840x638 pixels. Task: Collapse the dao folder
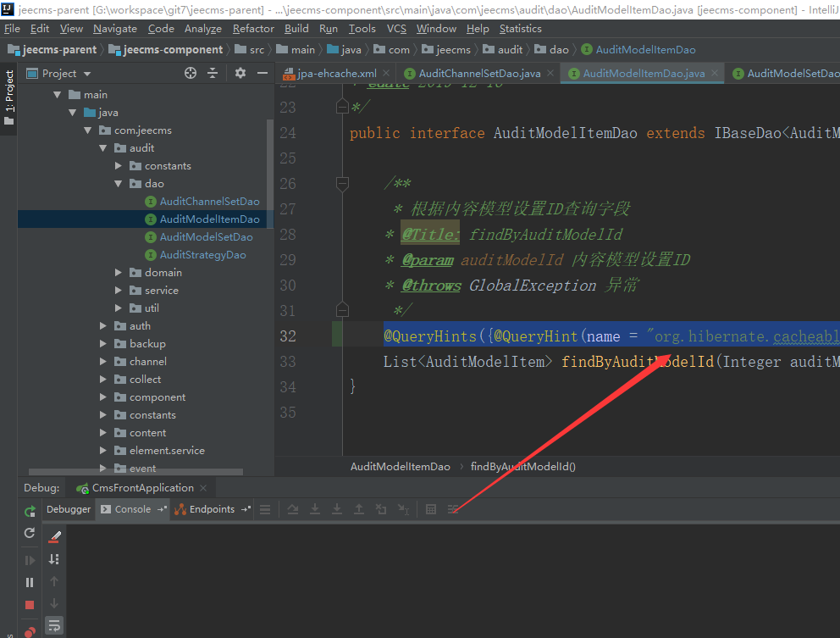point(119,184)
